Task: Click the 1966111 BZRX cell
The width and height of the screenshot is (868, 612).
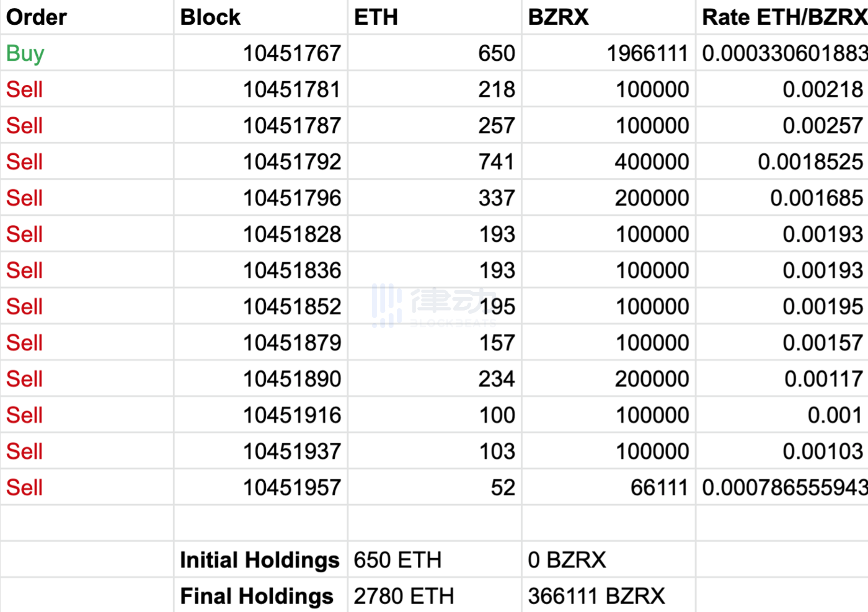Action: 647,53
